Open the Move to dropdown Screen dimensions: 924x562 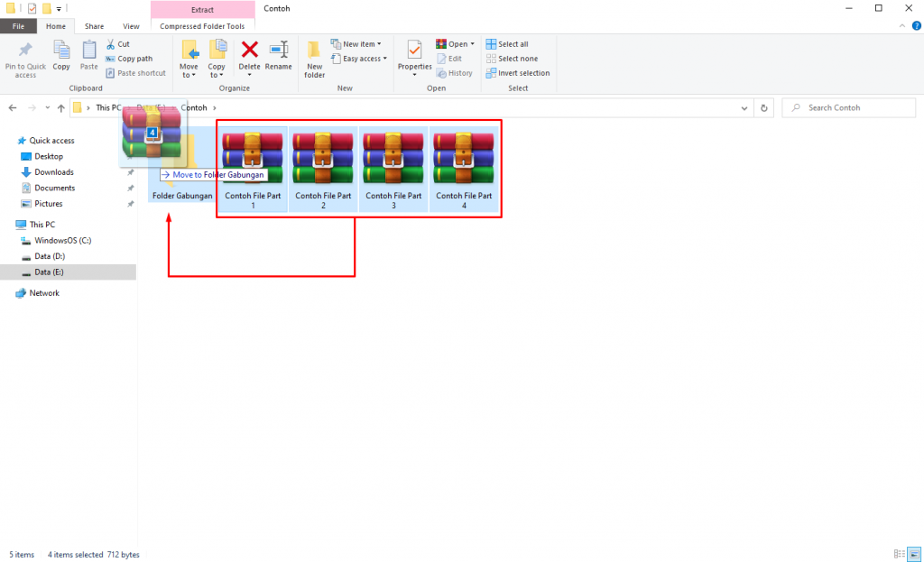click(x=189, y=59)
